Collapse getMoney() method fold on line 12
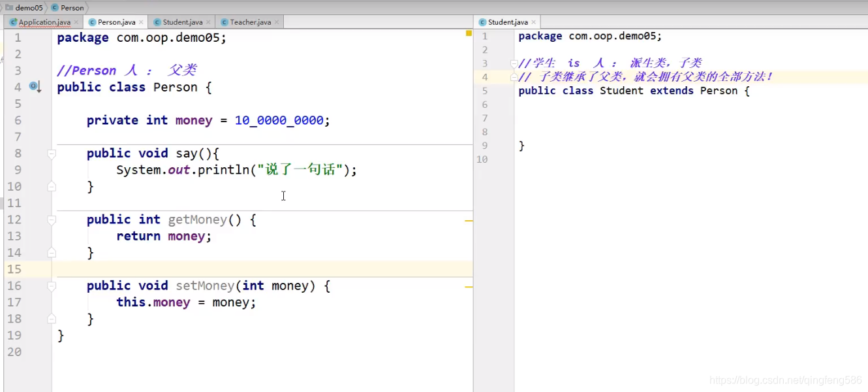Image resolution: width=868 pixels, height=392 pixels. click(x=52, y=220)
